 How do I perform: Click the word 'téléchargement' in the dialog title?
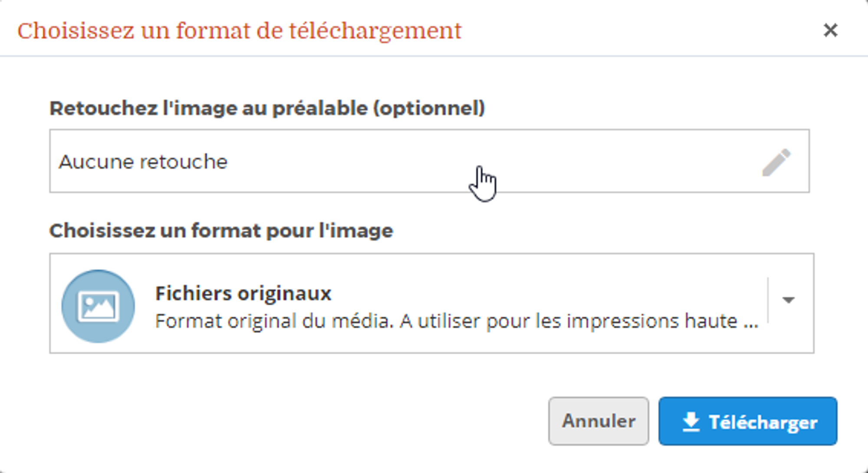click(375, 31)
